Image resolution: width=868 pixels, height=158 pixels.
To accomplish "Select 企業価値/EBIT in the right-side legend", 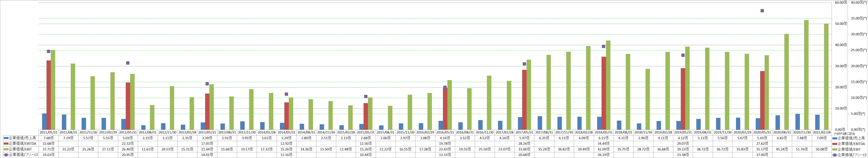I will coord(846,149).
